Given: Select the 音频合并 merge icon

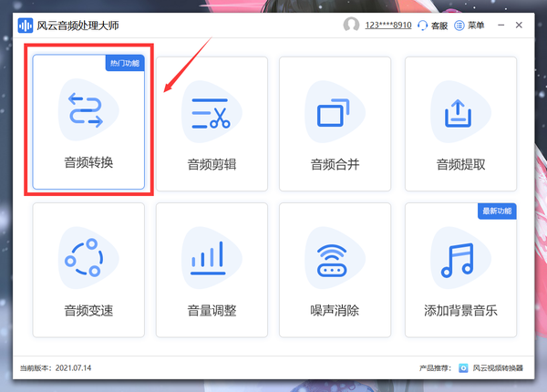Looking at the screenshot, I should point(335,112).
